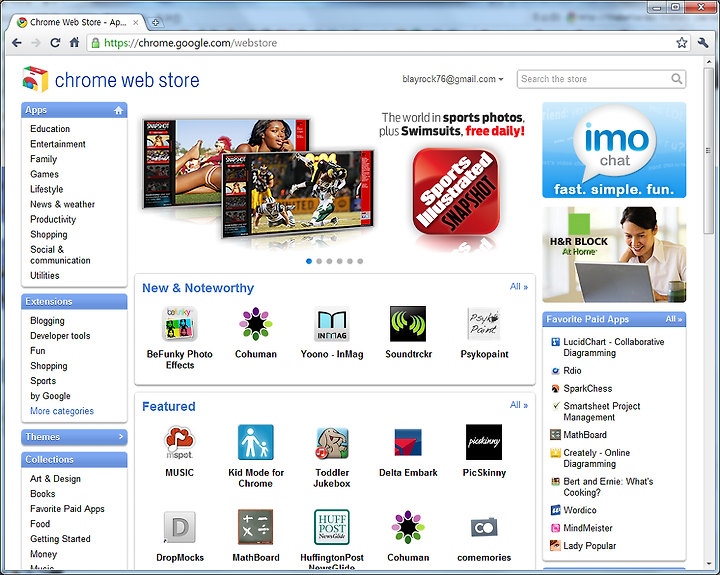Open the comemories camera icon
The height and width of the screenshot is (575, 720).
pyautogui.click(x=484, y=527)
